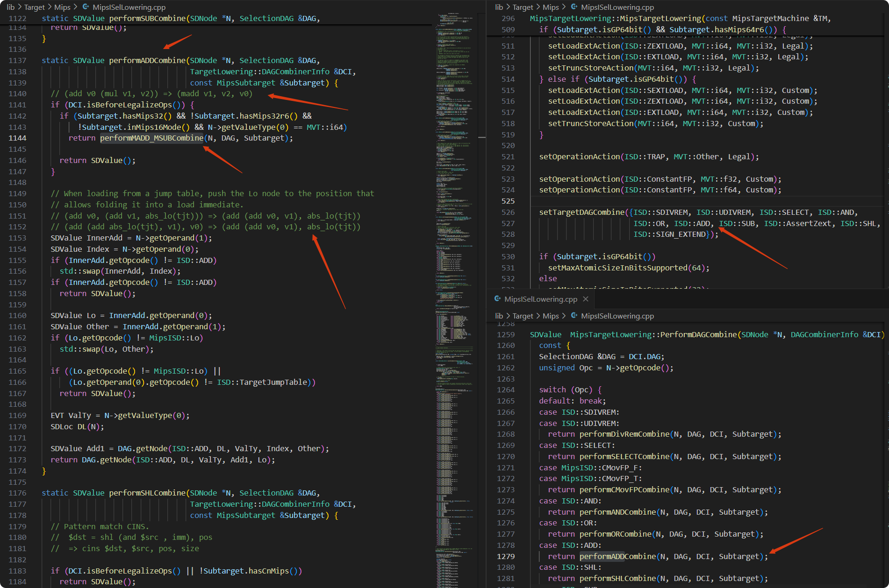This screenshot has height=588, width=889.
Task: Expand the 'Mips' breadcrumb in bottom-right editor
Action: [x=551, y=316]
